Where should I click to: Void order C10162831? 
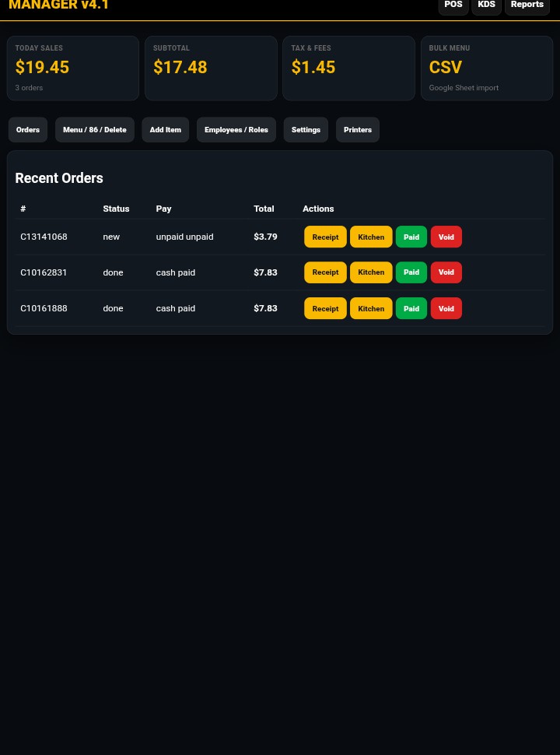[x=446, y=272]
